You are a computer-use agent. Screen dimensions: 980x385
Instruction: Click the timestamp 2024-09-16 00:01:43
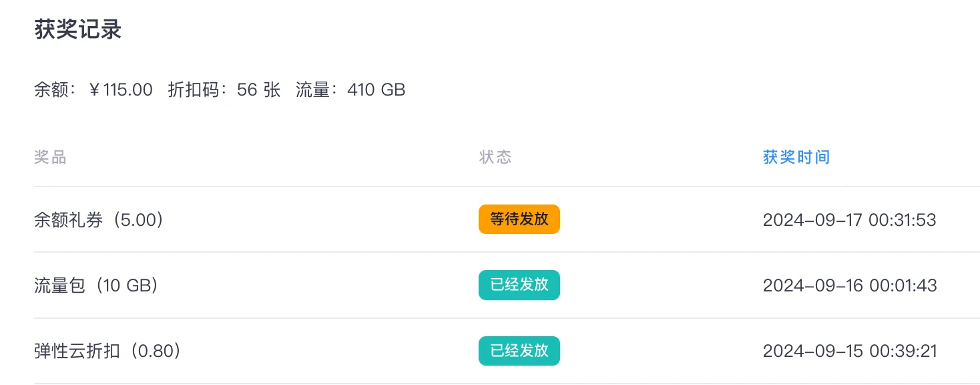(850, 285)
